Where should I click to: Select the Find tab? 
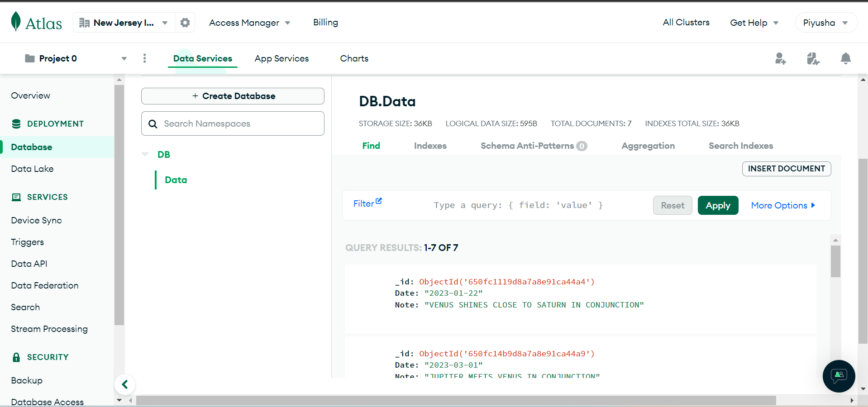(371, 146)
